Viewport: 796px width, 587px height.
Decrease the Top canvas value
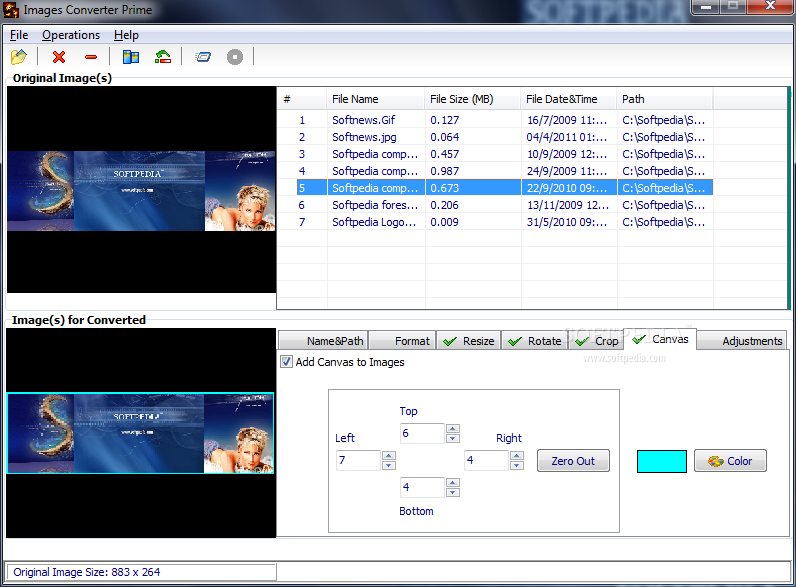[x=453, y=438]
